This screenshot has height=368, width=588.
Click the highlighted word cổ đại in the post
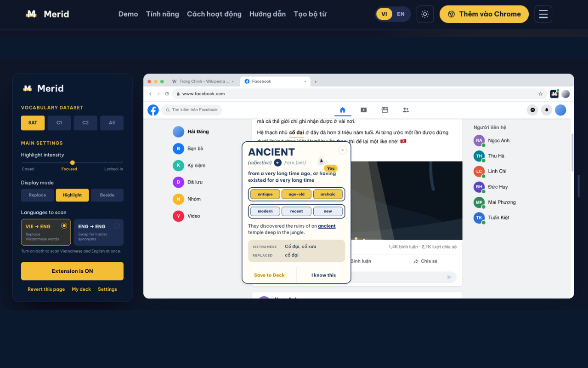pos(296,133)
